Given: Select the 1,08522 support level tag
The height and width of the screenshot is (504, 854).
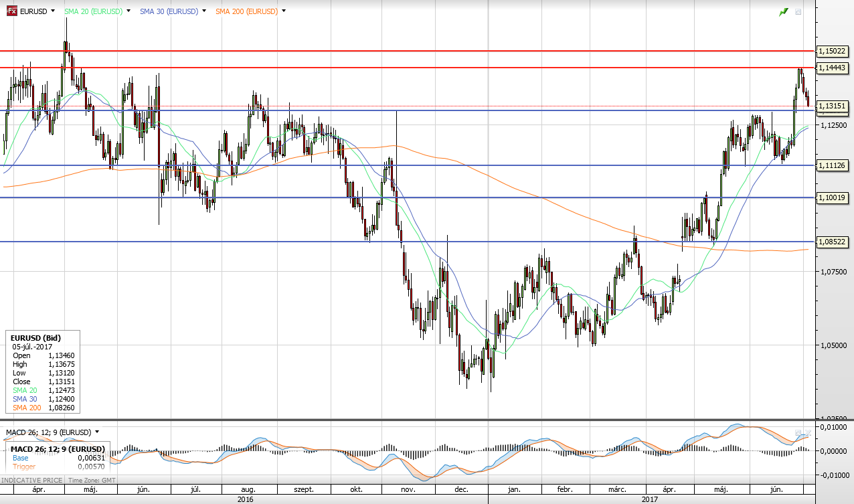Looking at the screenshot, I should [833, 242].
